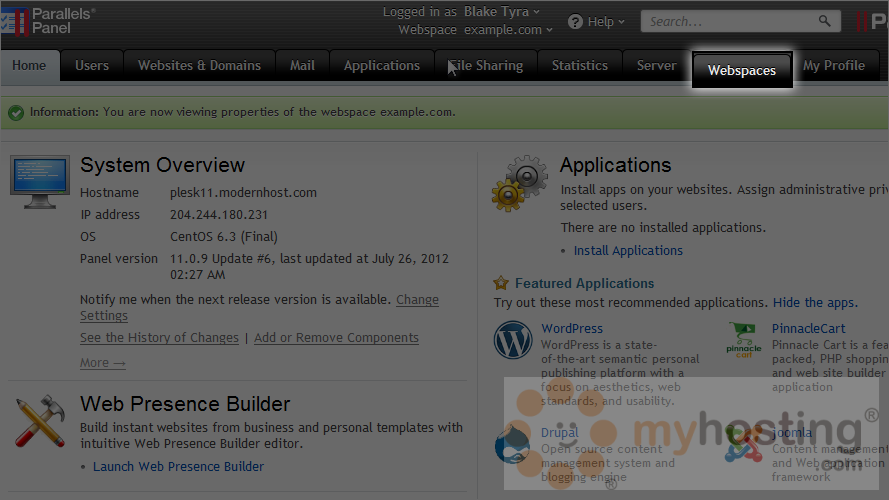Click the Applications section heading

point(615,165)
